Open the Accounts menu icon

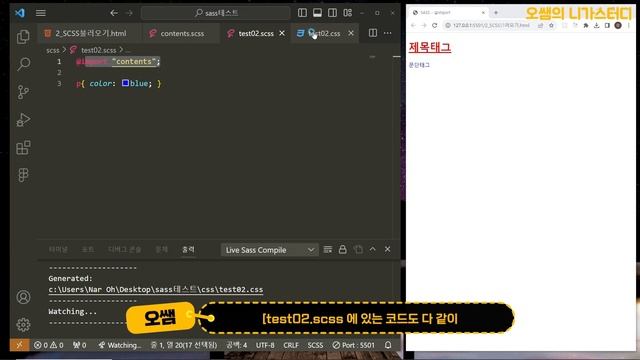pos(23,297)
